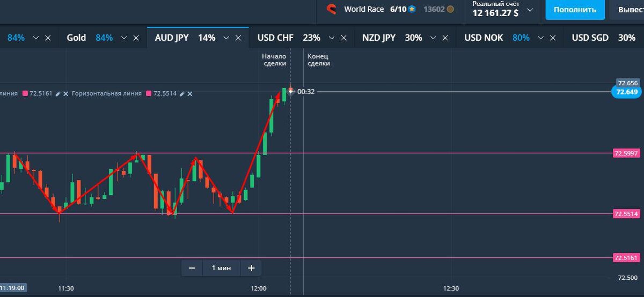
Task: Click the 6/10 race progress counter
Action: (x=398, y=9)
